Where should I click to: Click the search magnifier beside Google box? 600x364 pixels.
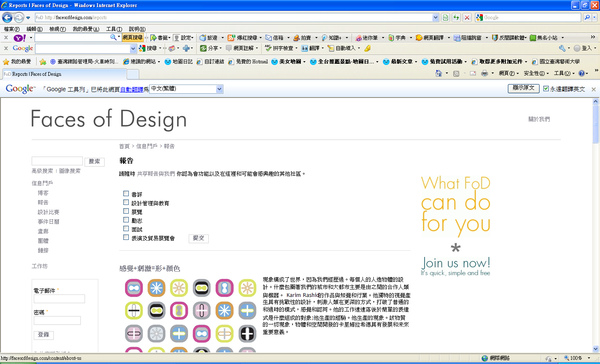click(x=587, y=18)
